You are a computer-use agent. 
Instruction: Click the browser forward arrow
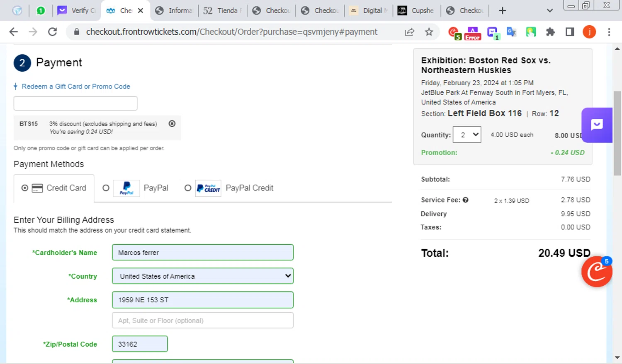(x=33, y=32)
